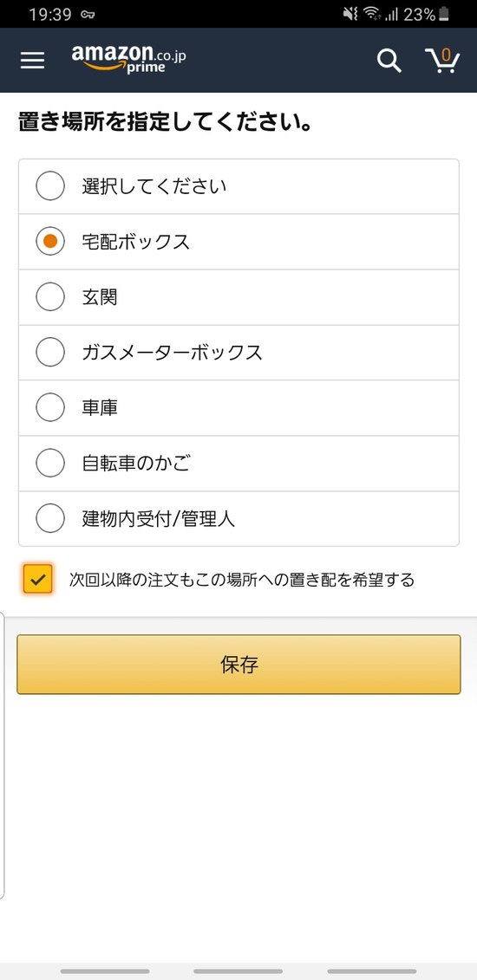The image size is (477, 980).
Task: Uncheck the 次回以降の注文も checkbox
Action: coord(37,580)
